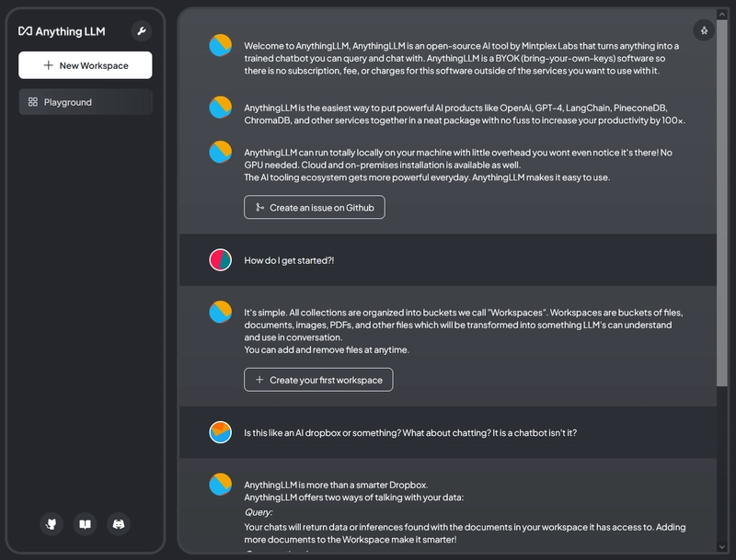The image size is (736, 560).
Task: Click the top-right round chat window icon
Action: (704, 30)
